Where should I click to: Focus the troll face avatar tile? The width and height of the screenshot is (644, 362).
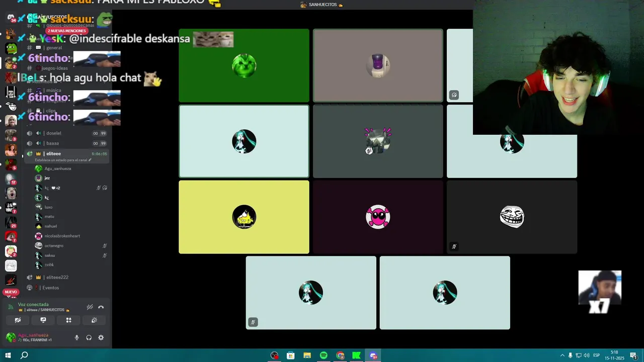tap(512, 217)
